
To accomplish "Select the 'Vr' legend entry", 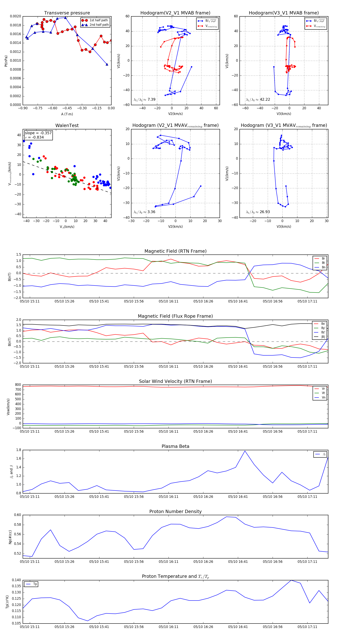I will pos(320,389).
